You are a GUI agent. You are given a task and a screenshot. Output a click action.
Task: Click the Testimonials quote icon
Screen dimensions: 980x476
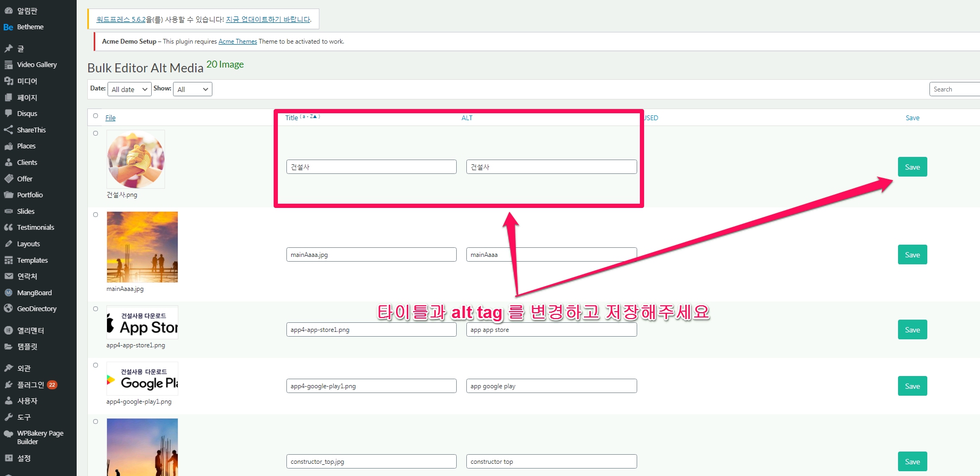click(x=9, y=227)
